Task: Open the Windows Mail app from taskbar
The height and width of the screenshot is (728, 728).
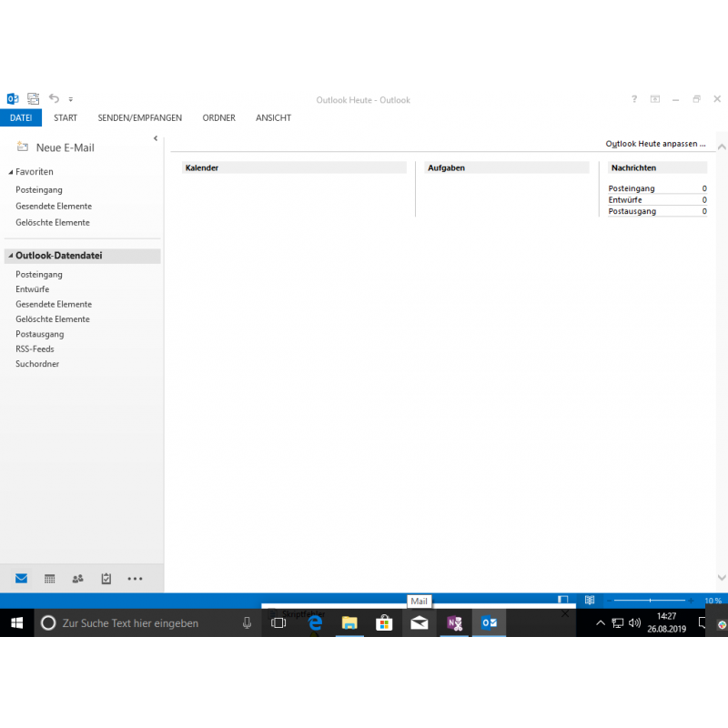Action: point(419,623)
